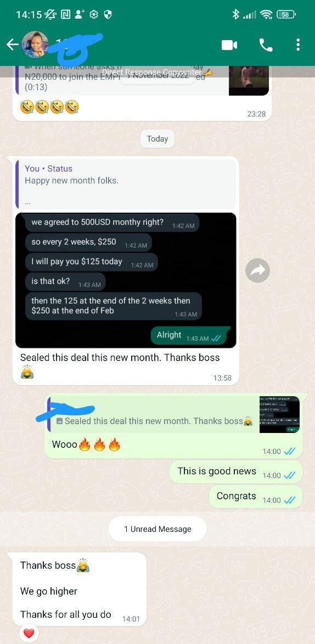Viewport: 315px width, 644px height.
Task: Tap the Wi-Fi icon in status bar
Action: click(266, 15)
